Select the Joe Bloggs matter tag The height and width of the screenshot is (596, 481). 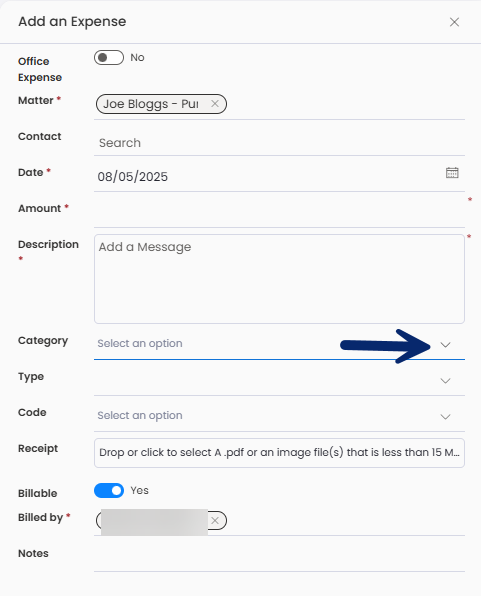[151, 104]
